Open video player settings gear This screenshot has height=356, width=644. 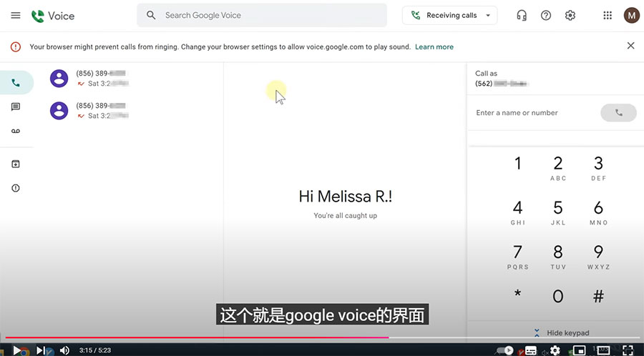(x=555, y=350)
